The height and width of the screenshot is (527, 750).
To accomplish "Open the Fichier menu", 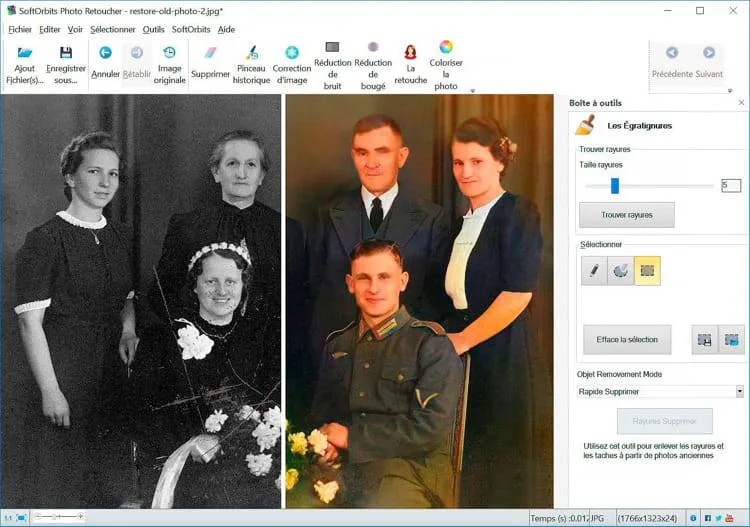I will [19, 29].
